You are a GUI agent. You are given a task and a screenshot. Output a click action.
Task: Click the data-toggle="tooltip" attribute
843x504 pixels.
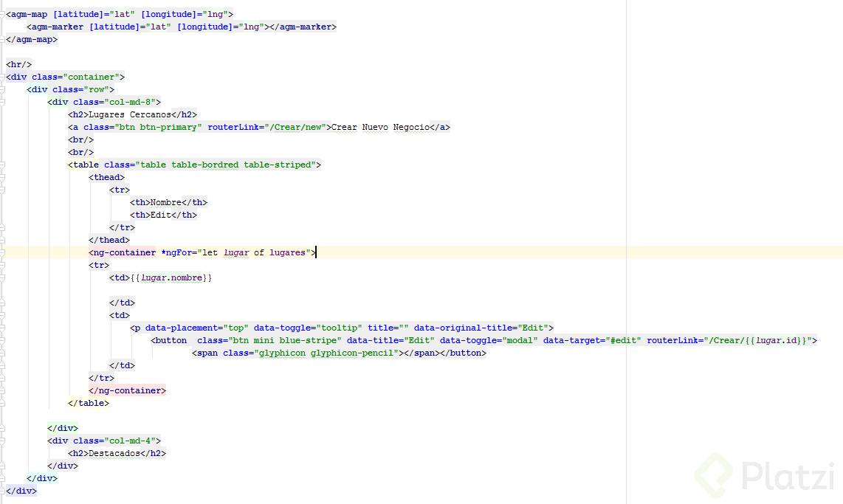pos(308,328)
